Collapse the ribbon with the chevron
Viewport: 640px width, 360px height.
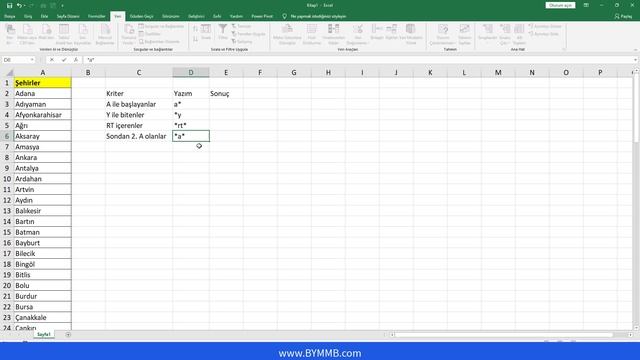point(635,50)
